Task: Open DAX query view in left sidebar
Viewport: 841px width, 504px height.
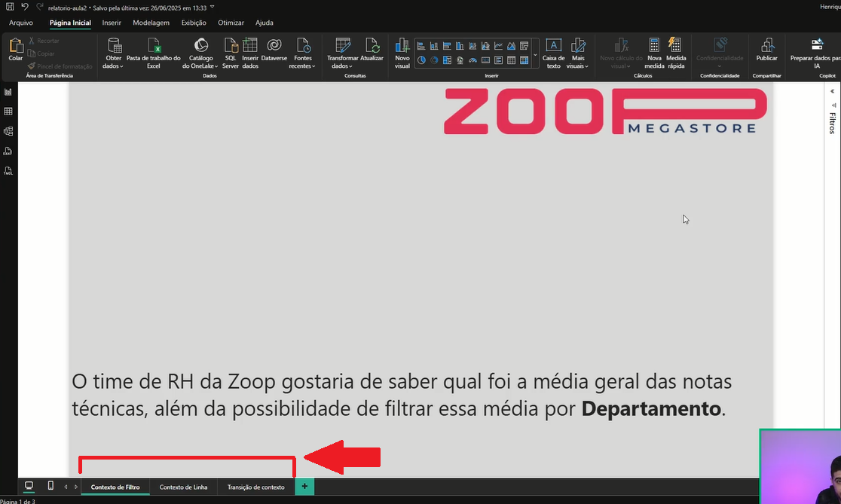Action: [x=8, y=151]
